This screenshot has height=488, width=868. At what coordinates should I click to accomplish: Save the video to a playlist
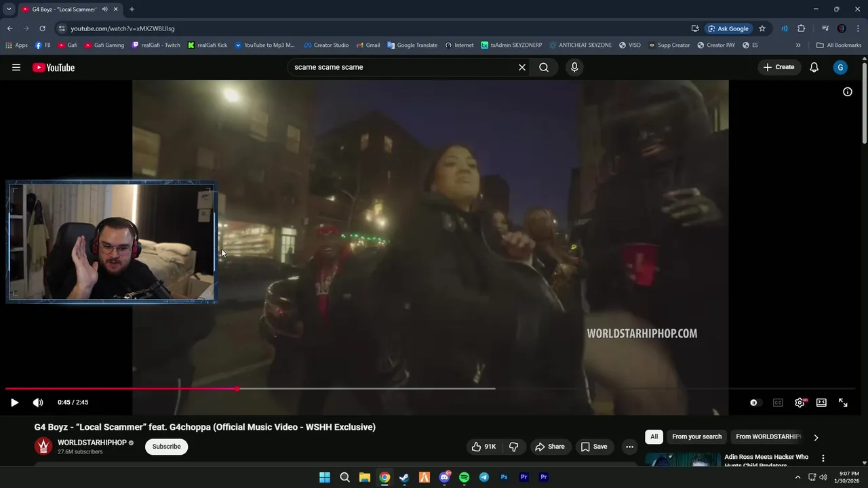coord(594,447)
